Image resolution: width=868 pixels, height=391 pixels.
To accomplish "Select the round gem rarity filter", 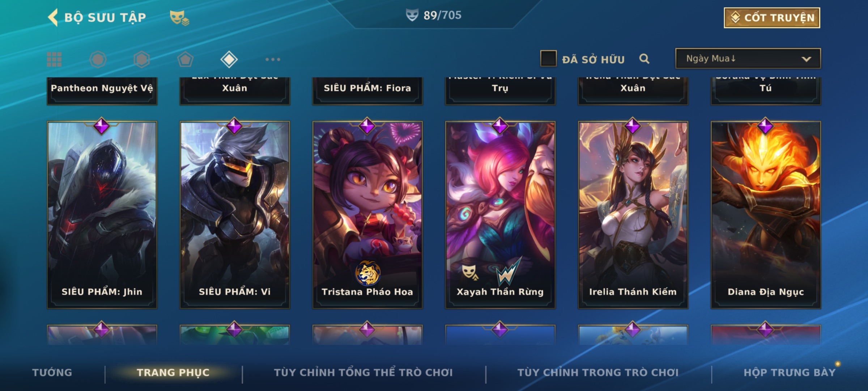I will click(98, 59).
